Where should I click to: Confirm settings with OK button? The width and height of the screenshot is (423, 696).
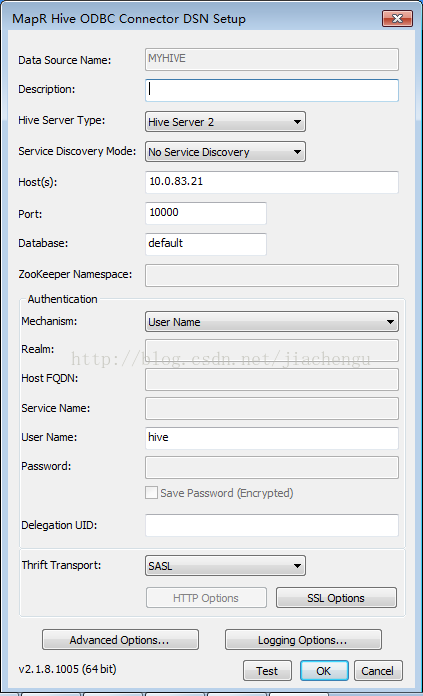[x=324, y=671]
